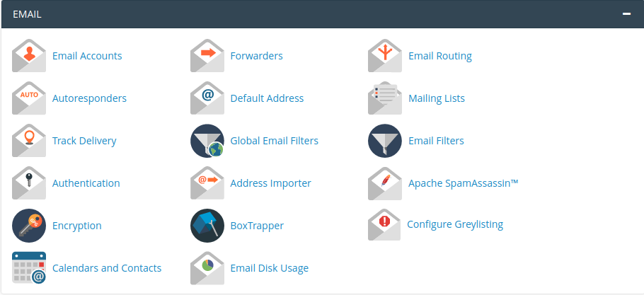Click the BoxTrapper icon
Viewport: 644px width, 295px height.
coord(207,226)
